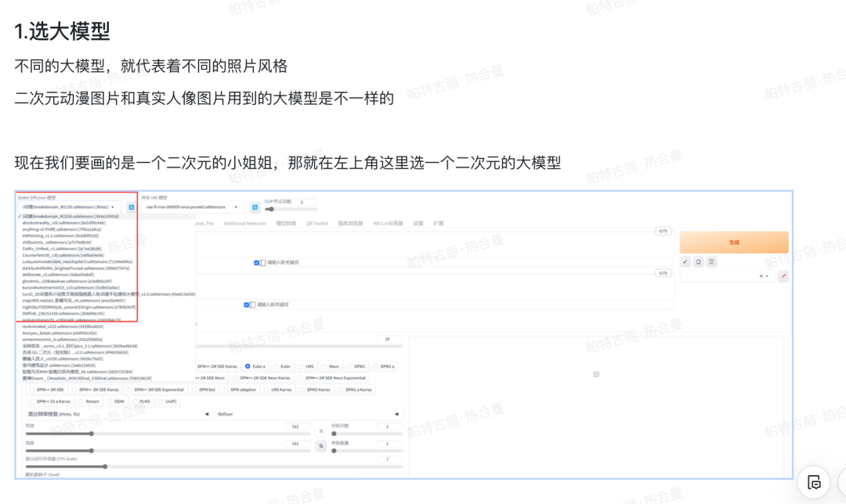Click the image placeholder icon in the output panel
The height and width of the screenshot is (504, 846).
tap(596, 374)
